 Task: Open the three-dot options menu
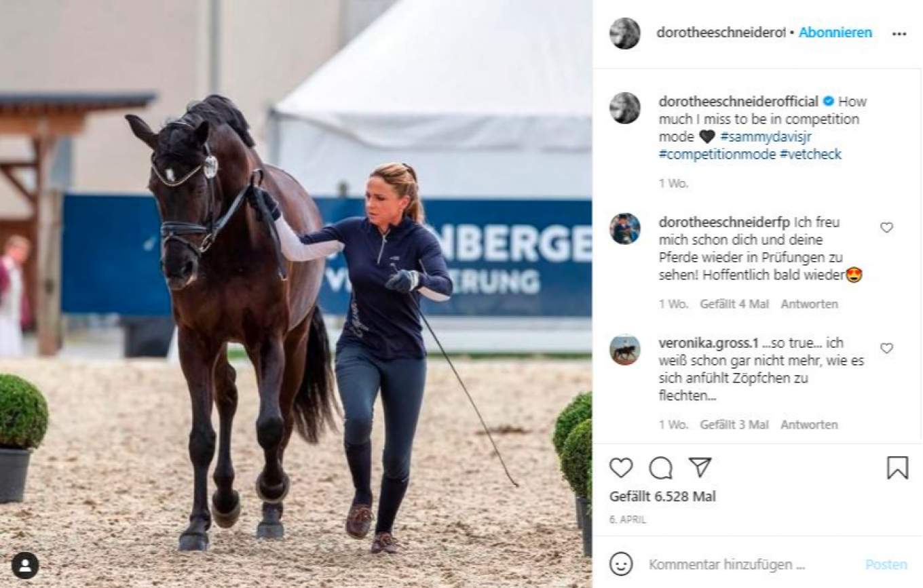pos(899,34)
